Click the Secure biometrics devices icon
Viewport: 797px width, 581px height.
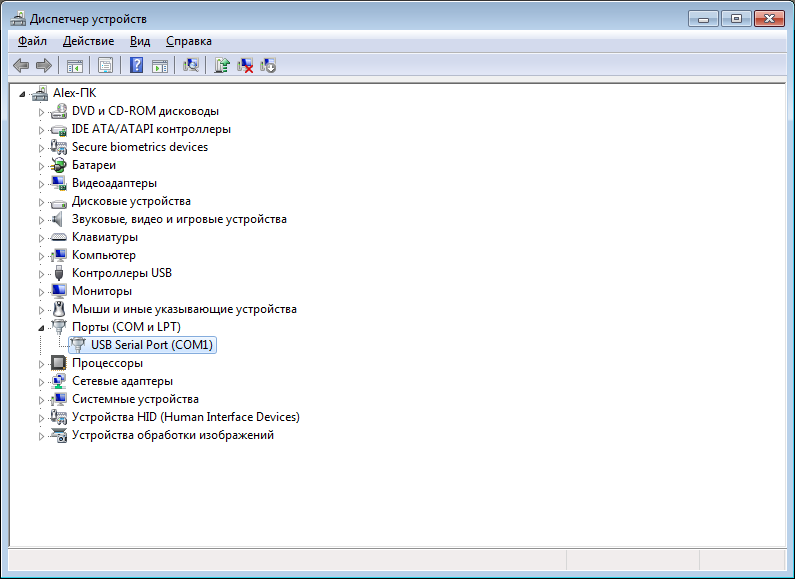point(59,147)
